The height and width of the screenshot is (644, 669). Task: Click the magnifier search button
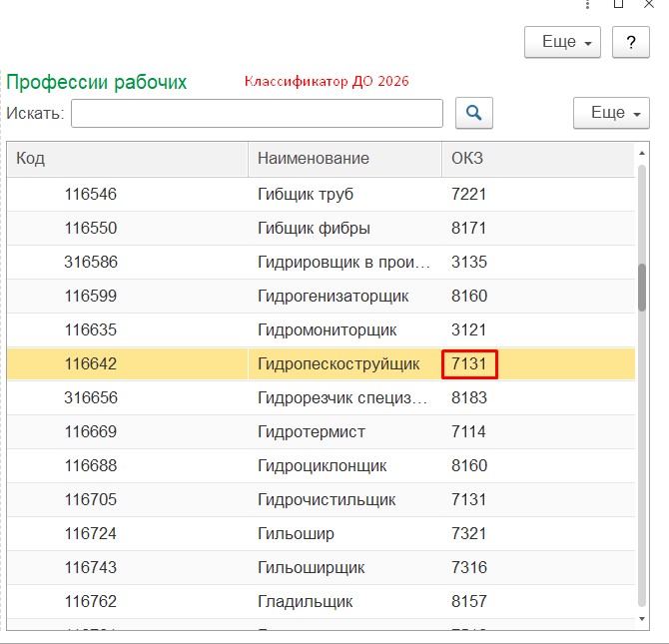(474, 113)
